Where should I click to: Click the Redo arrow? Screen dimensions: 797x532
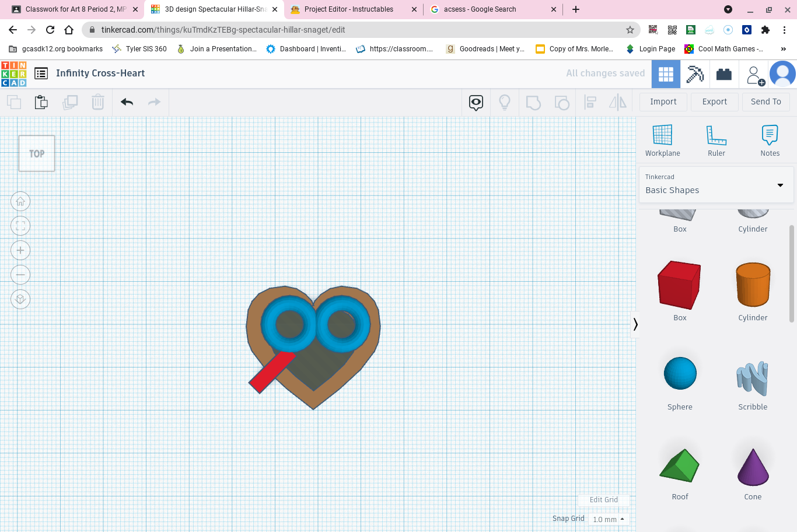pos(154,102)
